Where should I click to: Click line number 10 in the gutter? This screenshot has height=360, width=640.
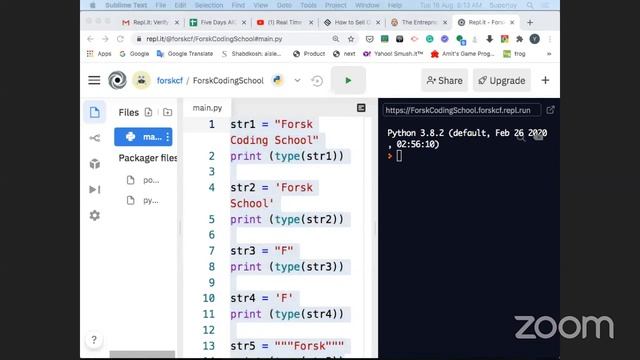tap(209, 298)
